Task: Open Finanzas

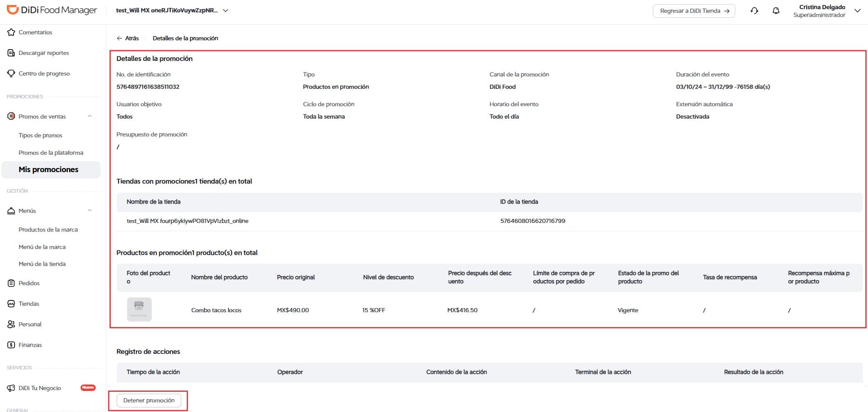Action: 30,345
